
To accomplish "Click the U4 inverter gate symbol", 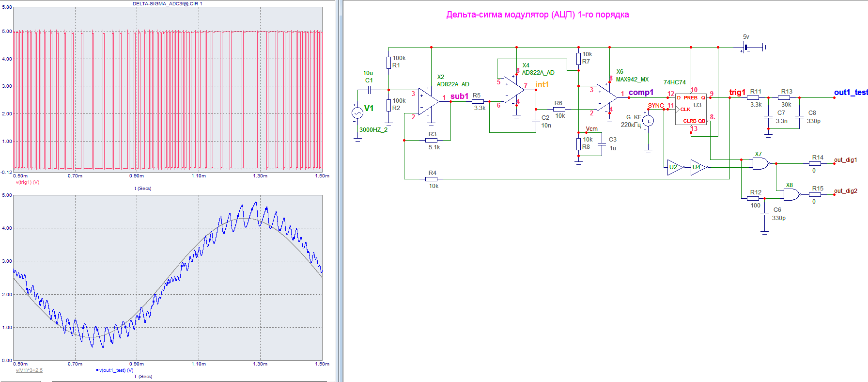I will [698, 167].
